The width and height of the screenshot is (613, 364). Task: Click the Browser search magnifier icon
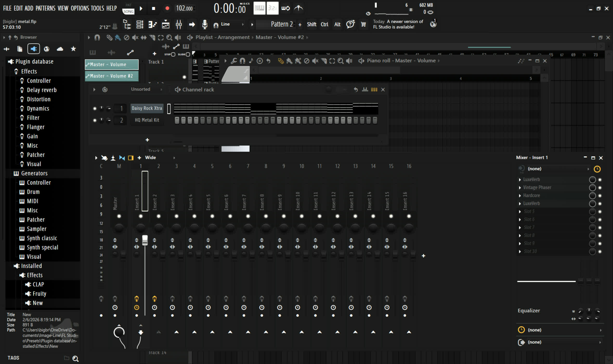coord(75,359)
